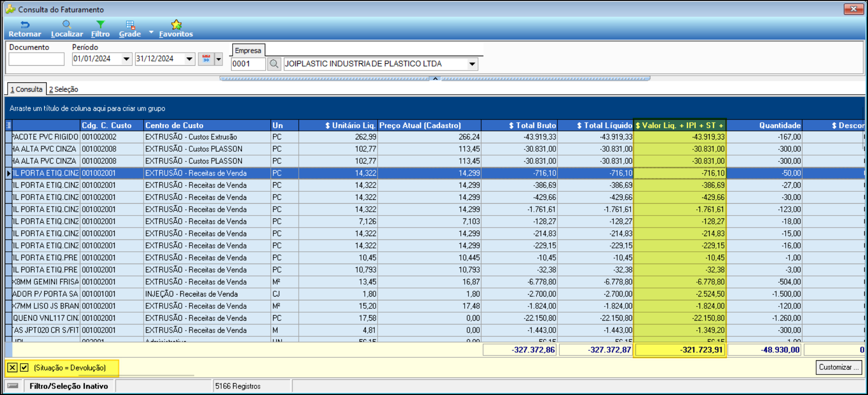Click the status bar indicator icon
This screenshot has height=395, width=868.
13,386
